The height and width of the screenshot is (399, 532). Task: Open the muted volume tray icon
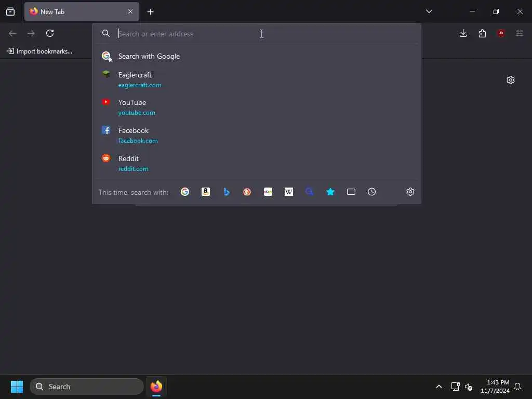[x=469, y=387]
